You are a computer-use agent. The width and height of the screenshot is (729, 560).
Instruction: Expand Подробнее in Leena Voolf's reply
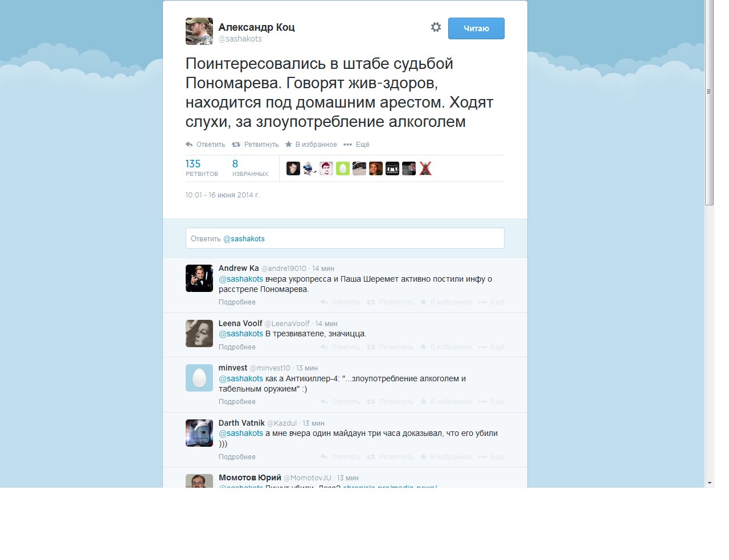tap(237, 347)
